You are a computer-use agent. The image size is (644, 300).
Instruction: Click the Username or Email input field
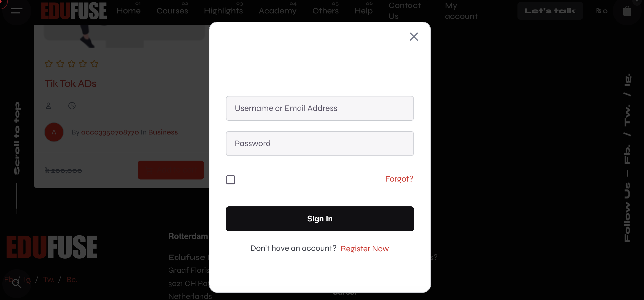(x=320, y=108)
